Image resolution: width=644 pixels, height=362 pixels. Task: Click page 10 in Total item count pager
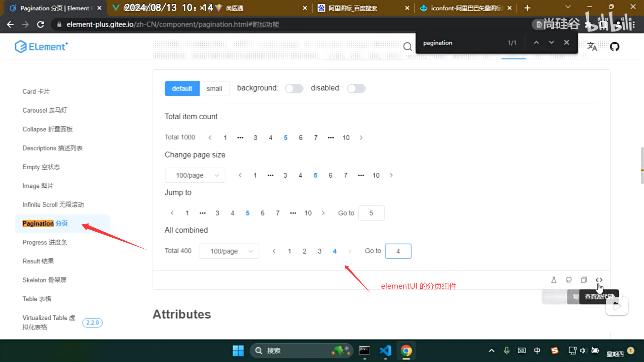click(346, 138)
